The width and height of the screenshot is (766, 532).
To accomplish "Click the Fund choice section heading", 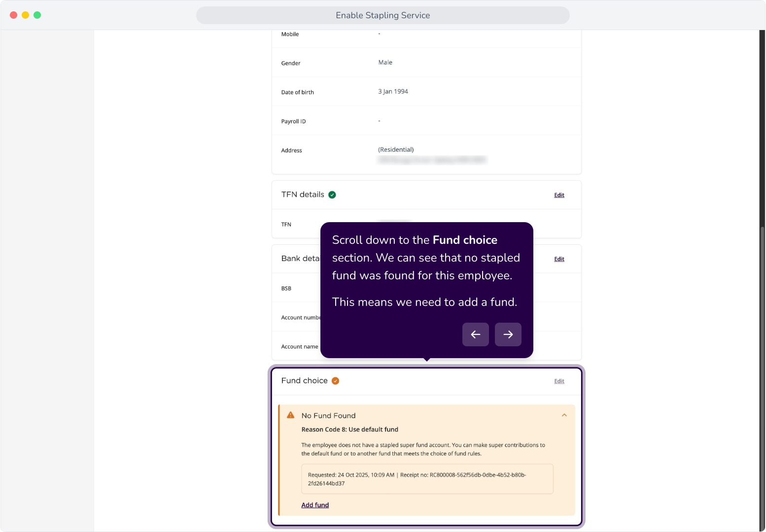I will click(304, 381).
